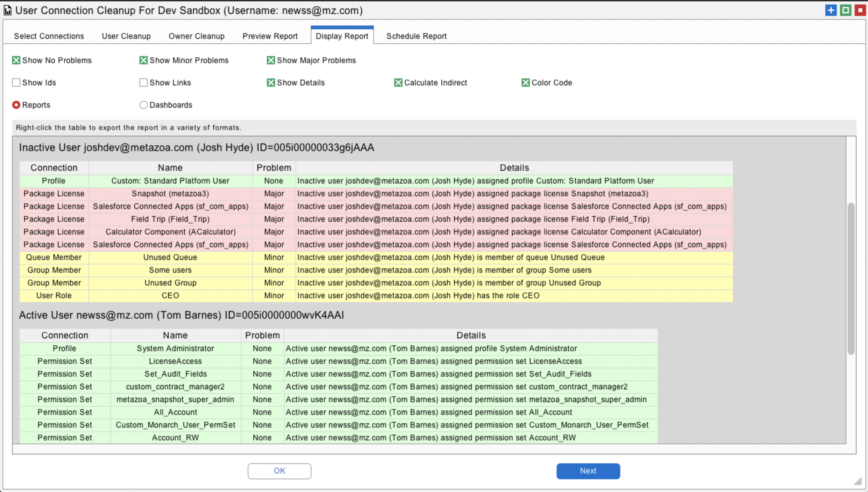Screen dimensions: 868x492
Task: Enable the Show Ids checkbox
Action: pyautogui.click(x=16, y=83)
